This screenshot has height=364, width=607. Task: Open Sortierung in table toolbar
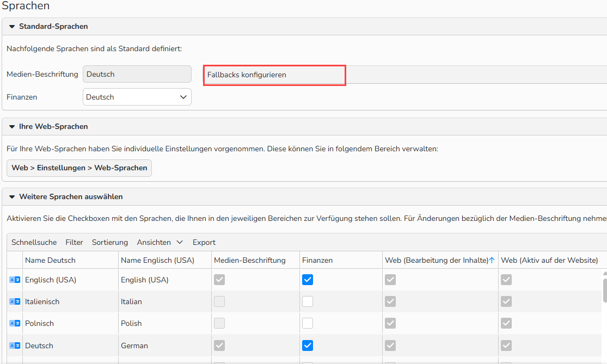tap(110, 242)
